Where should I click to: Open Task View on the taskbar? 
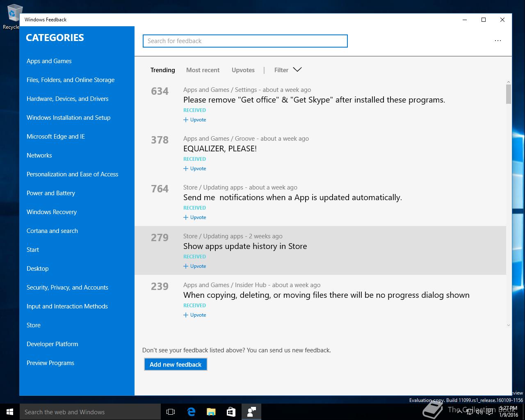[171, 412]
